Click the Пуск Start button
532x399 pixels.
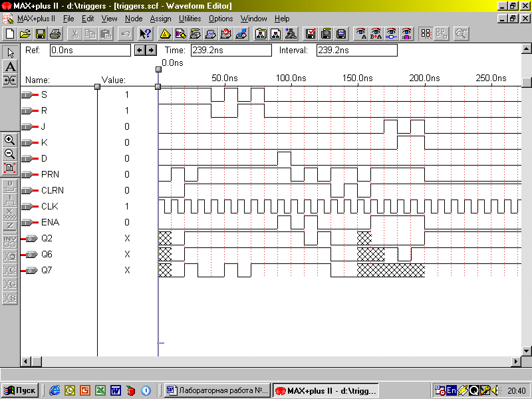(20, 390)
